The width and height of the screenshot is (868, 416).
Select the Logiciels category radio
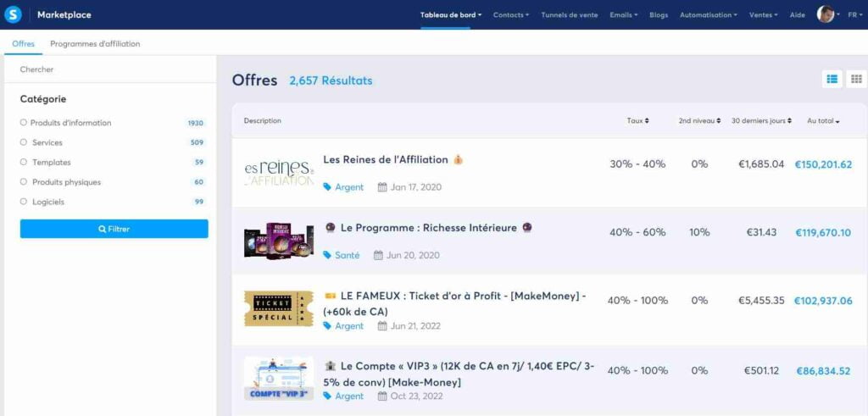23,202
